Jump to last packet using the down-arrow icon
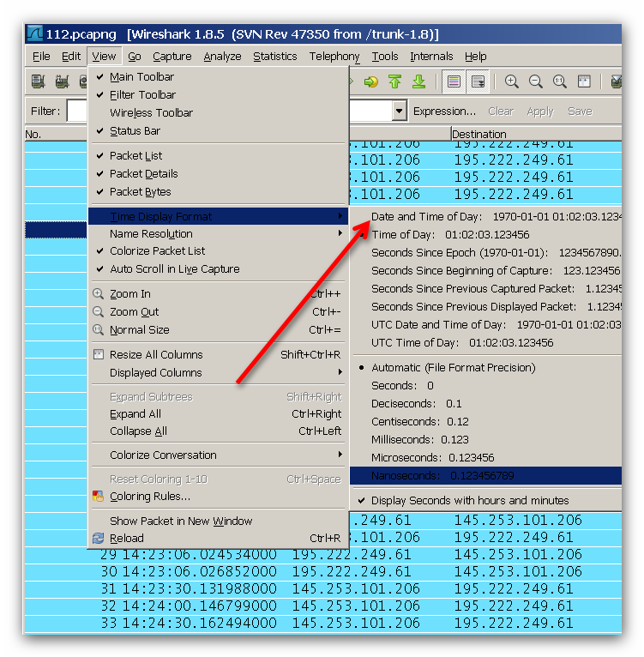This screenshot has height=657, width=644. [x=418, y=81]
